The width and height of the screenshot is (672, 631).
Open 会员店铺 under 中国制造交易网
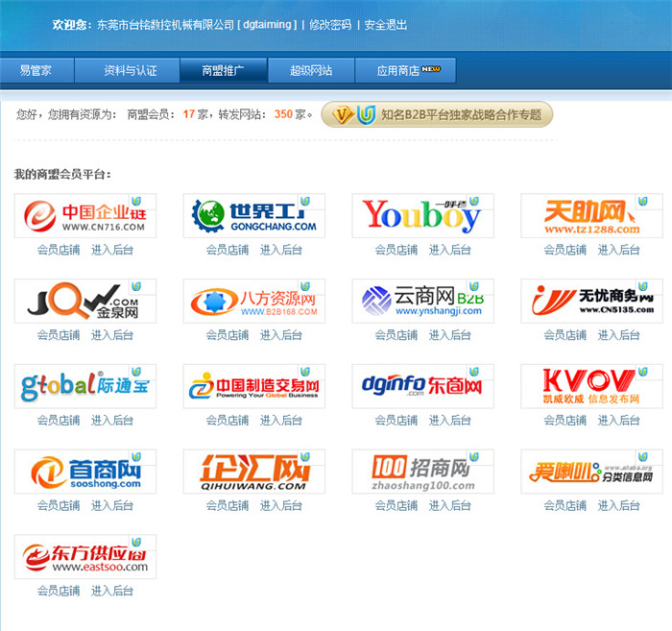point(228,420)
